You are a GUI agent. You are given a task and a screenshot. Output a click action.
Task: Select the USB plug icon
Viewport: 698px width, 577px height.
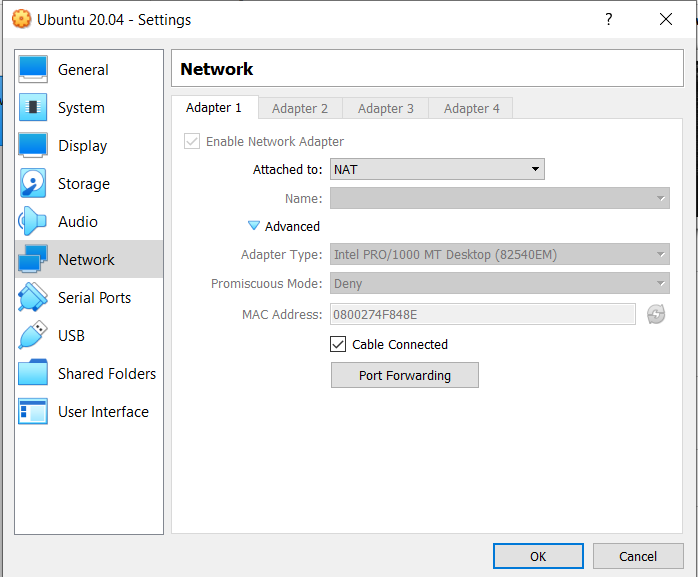[33, 335]
